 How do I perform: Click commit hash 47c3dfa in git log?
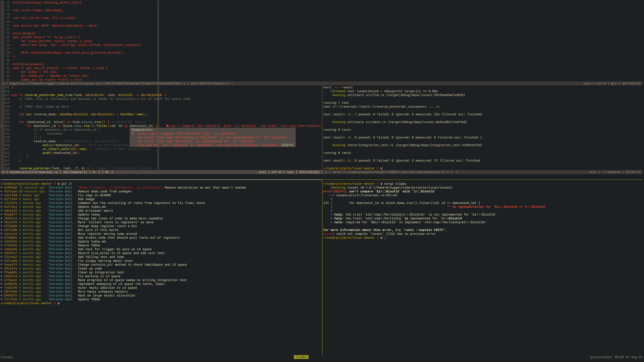click(x=11, y=203)
